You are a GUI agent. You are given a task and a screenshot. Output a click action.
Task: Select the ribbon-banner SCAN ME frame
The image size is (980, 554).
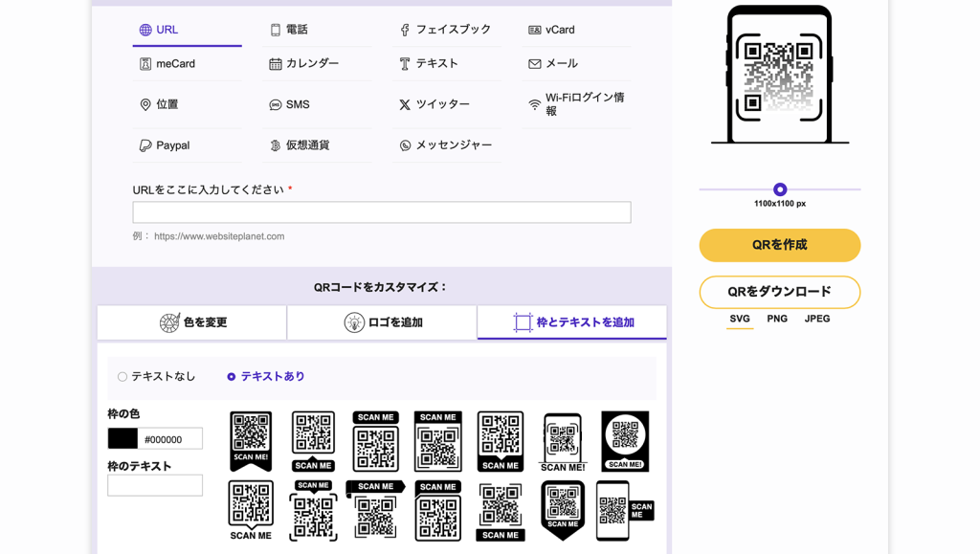pos(375,510)
